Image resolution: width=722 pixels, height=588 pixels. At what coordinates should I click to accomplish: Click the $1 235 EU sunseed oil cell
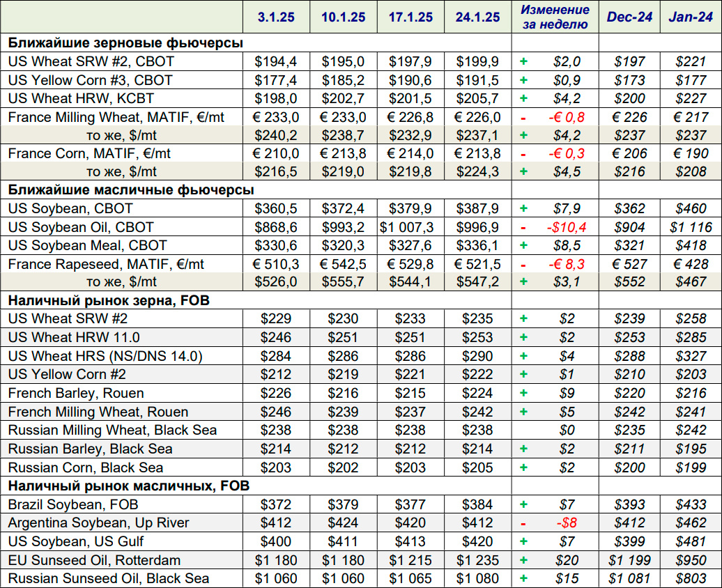coord(477,560)
